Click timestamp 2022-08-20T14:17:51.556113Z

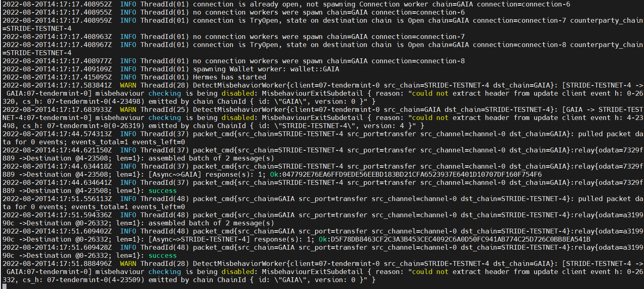pyautogui.click(x=57, y=199)
